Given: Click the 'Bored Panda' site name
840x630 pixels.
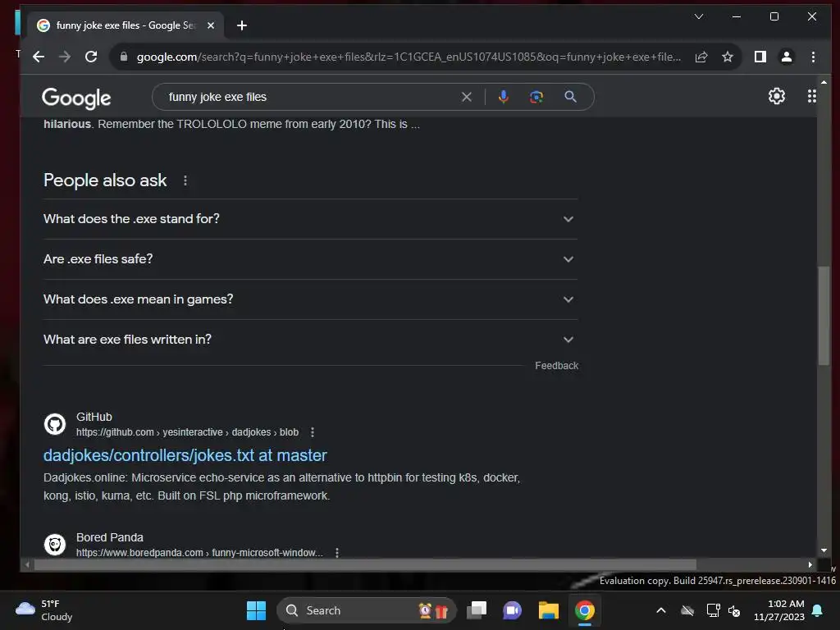Looking at the screenshot, I should point(109,537).
